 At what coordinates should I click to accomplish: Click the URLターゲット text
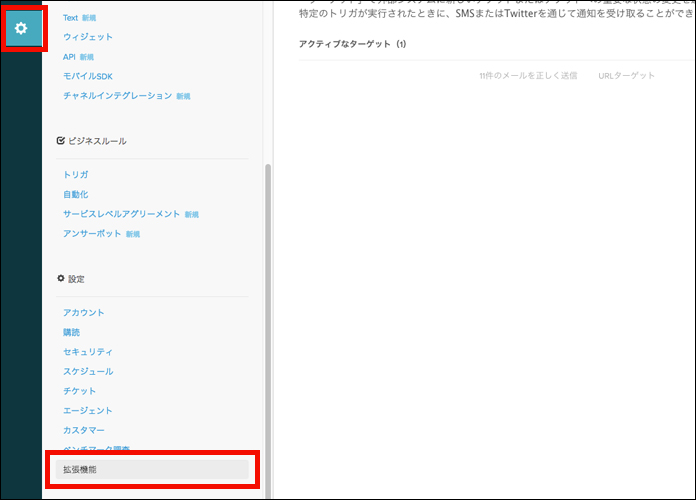626,76
